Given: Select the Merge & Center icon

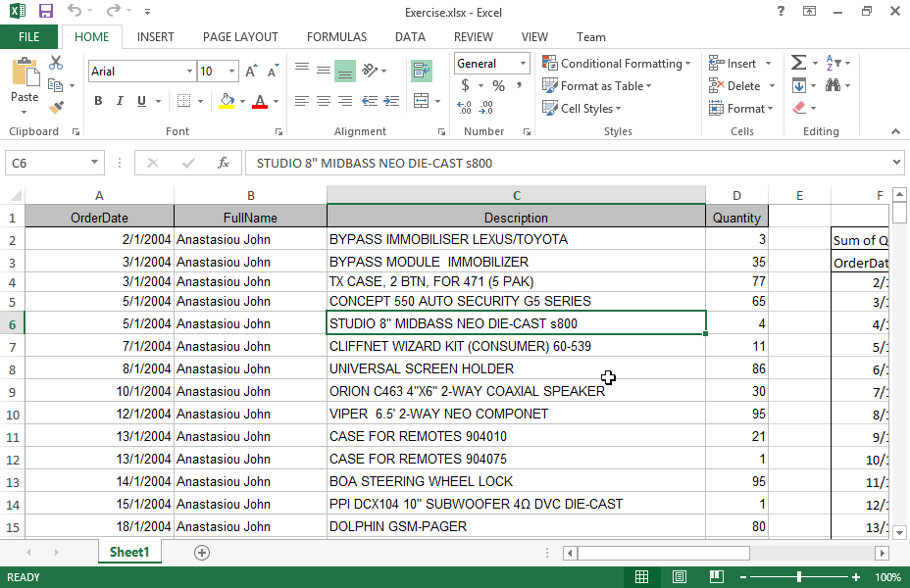Looking at the screenshot, I should tap(422, 101).
